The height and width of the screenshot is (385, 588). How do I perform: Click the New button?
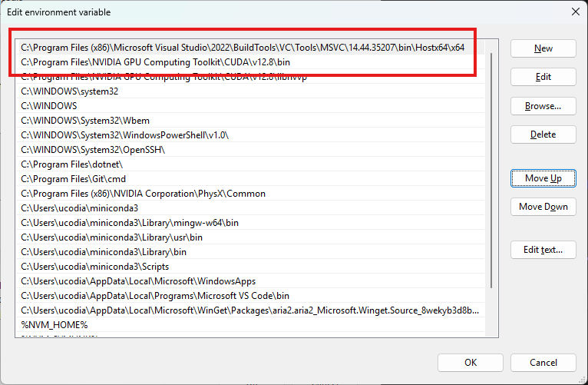pos(543,48)
